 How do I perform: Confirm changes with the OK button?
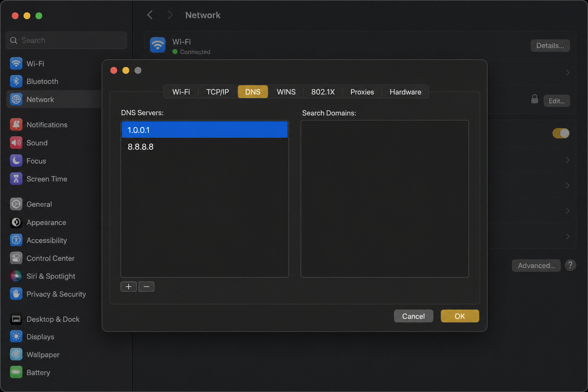click(x=460, y=316)
